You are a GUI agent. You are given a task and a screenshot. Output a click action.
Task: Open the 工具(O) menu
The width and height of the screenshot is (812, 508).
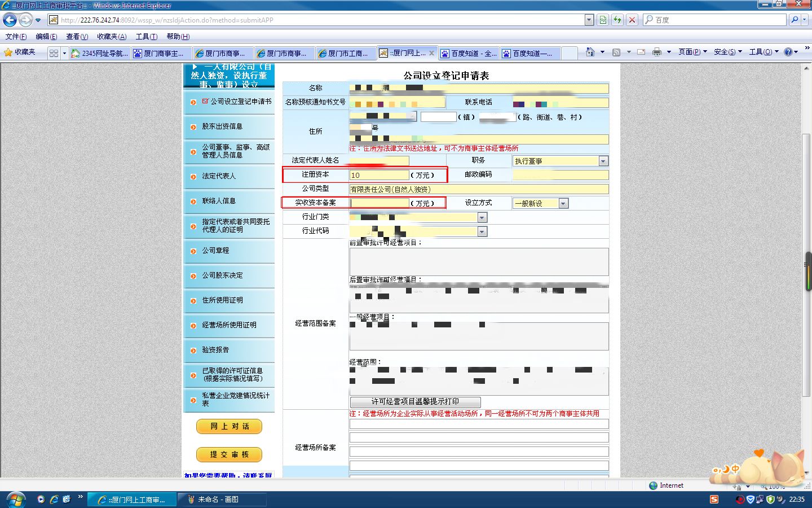pos(761,52)
